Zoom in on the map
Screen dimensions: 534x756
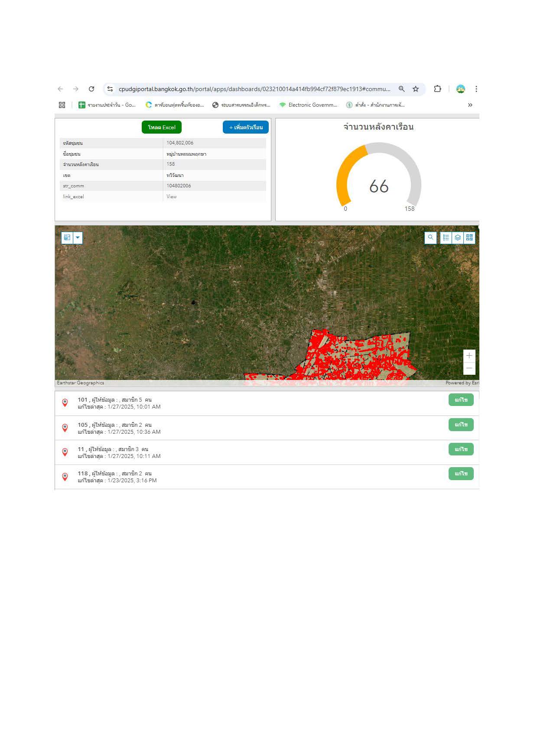pos(469,356)
